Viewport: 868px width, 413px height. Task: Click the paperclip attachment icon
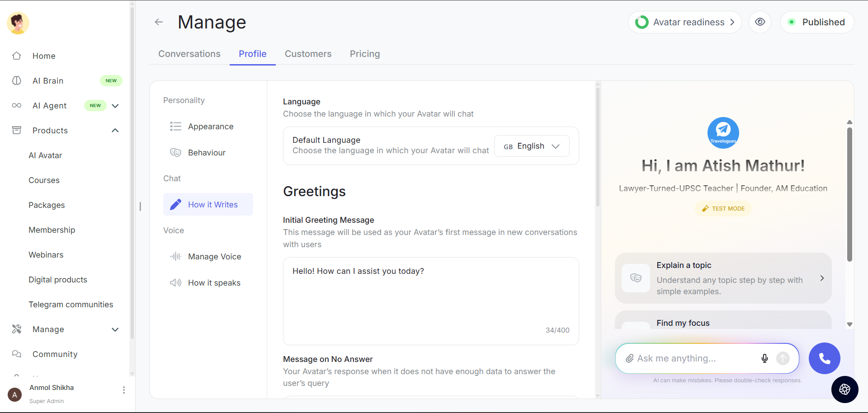tap(629, 358)
